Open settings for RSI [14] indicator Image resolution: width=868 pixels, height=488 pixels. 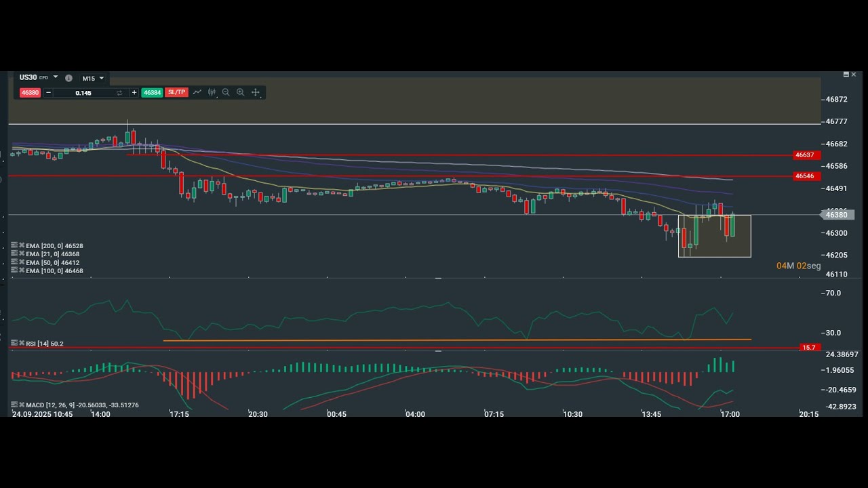tap(14, 344)
